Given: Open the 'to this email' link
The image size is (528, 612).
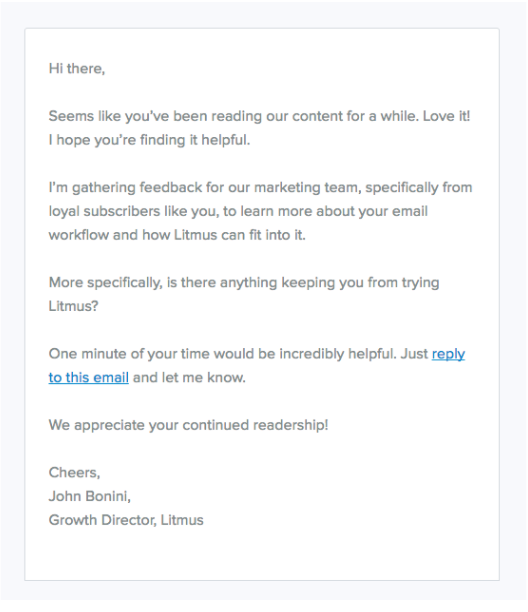Looking at the screenshot, I should click(x=89, y=378).
